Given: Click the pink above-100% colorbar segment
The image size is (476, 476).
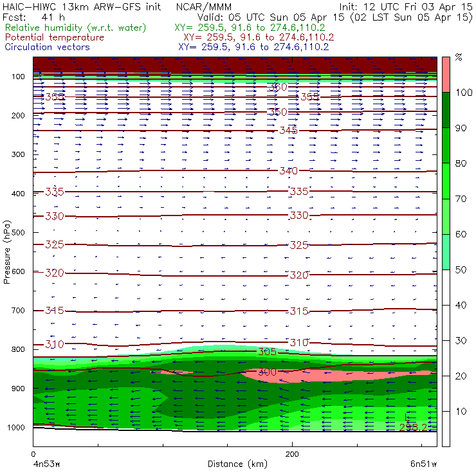Looking at the screenshot, I should (x=446, y=75).
